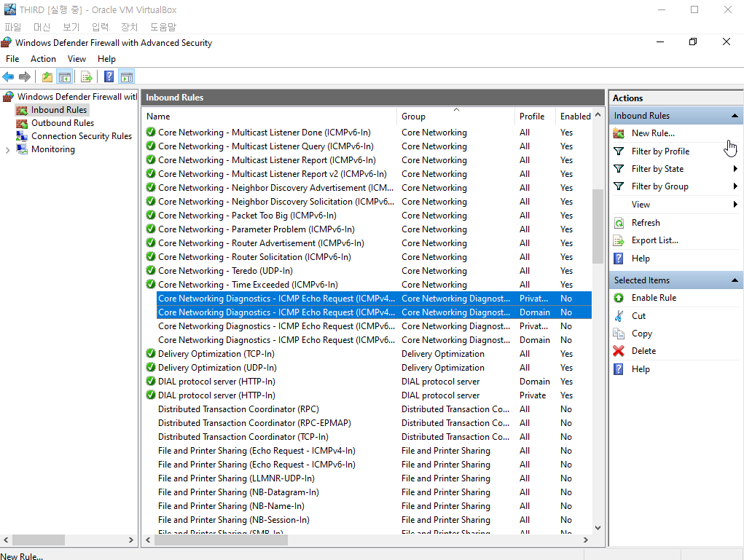This screenshot has width=744, height=560.
Task: Click the firewall icon in window title bar
Action: (x=6, y=43)
